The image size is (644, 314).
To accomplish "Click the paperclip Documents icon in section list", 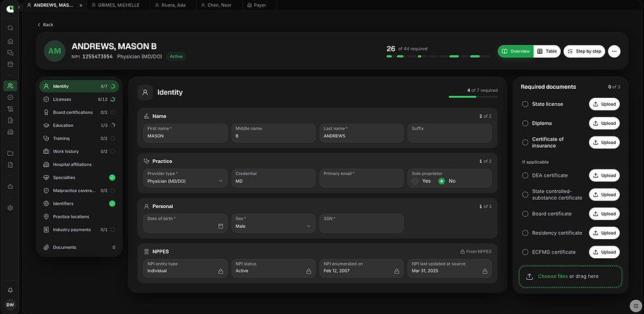I will coord(46,247).
